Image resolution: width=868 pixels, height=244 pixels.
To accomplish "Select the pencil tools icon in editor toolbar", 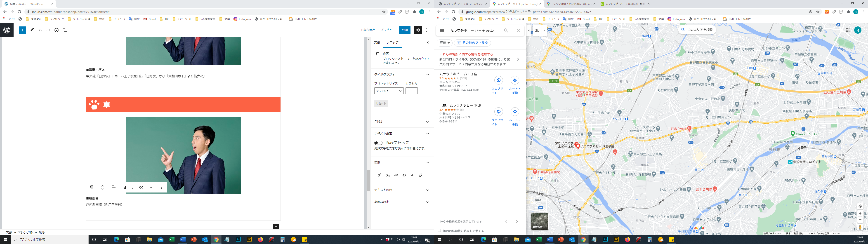I will (x=32, y=30).
